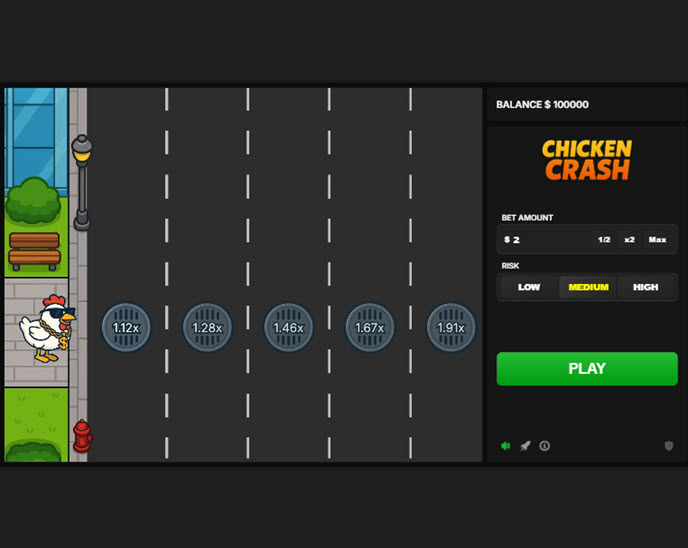Halve the bet with 1/2 button
Viewport: 688px width, 548px height.
(x=604, y=240)
